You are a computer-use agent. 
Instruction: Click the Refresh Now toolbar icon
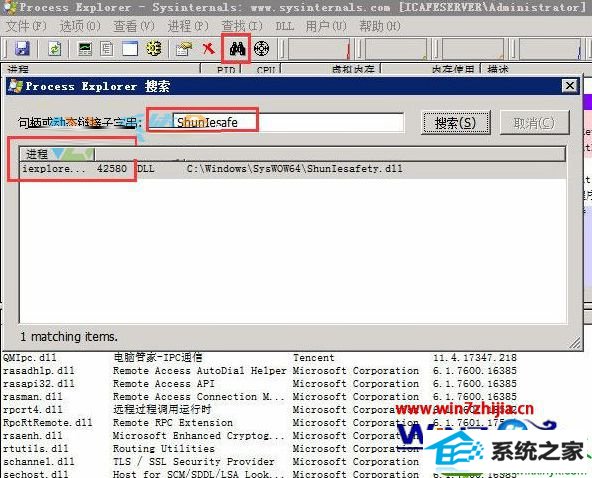[x=55, y=48]
